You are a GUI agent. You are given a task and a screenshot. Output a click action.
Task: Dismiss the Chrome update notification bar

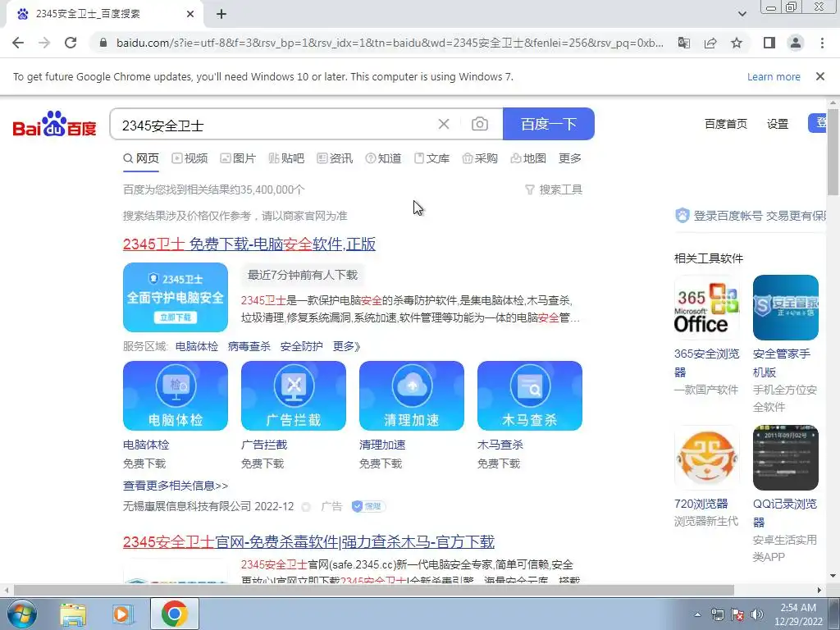819,76
